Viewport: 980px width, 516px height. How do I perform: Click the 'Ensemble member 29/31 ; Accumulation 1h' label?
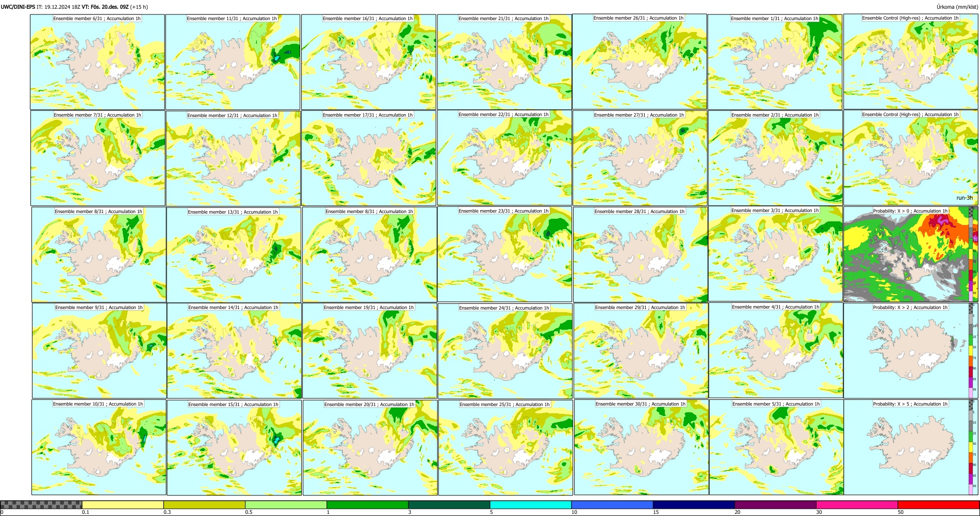coord(640,308)
